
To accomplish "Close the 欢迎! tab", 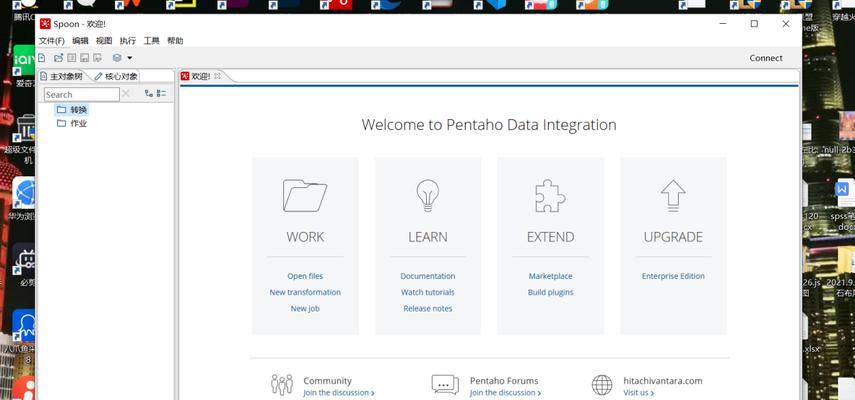I will point(217,76).
